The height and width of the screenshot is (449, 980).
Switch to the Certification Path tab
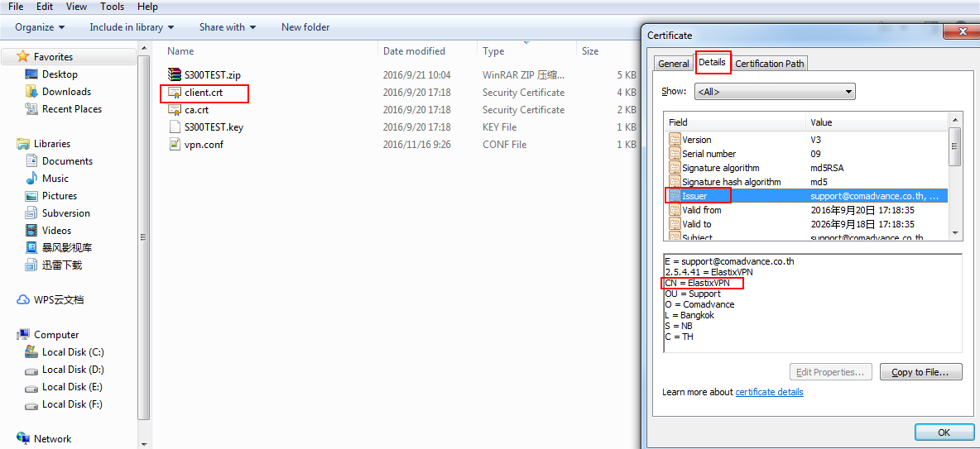pyautogui.click(x=770, y=64)
